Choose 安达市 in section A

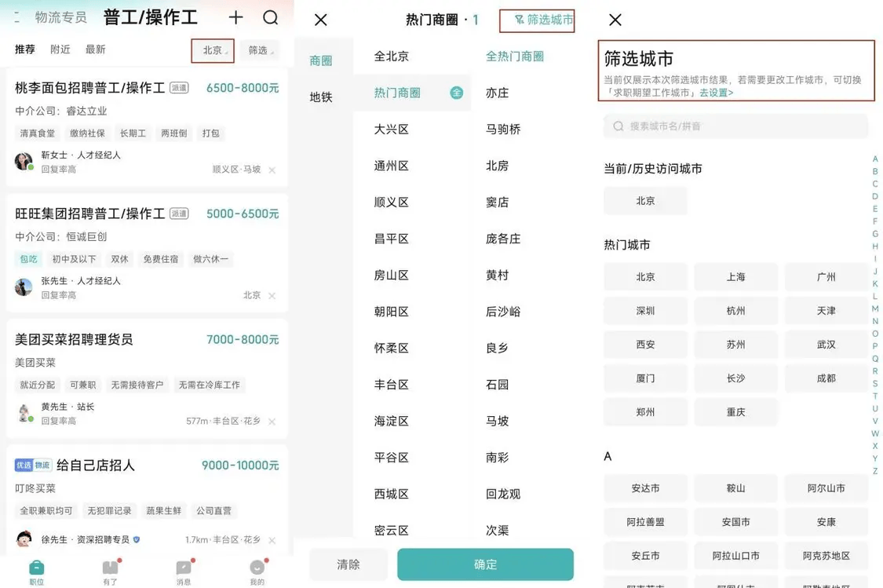tap(645, 488)
